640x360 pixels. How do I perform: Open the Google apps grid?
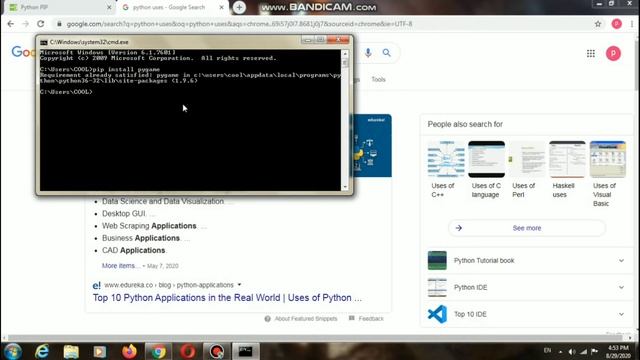coord(591,53)
